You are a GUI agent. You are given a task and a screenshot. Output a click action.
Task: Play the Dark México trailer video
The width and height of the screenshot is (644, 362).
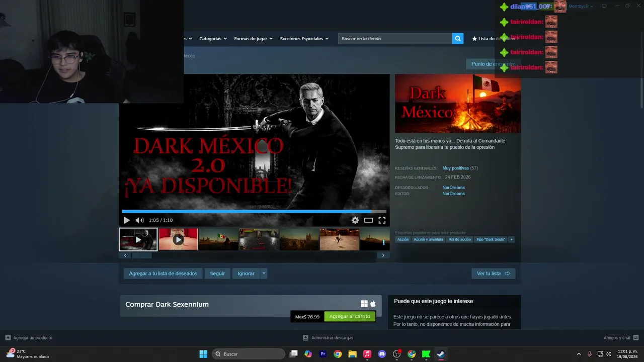pyautogui.click(x=127, y=220)
